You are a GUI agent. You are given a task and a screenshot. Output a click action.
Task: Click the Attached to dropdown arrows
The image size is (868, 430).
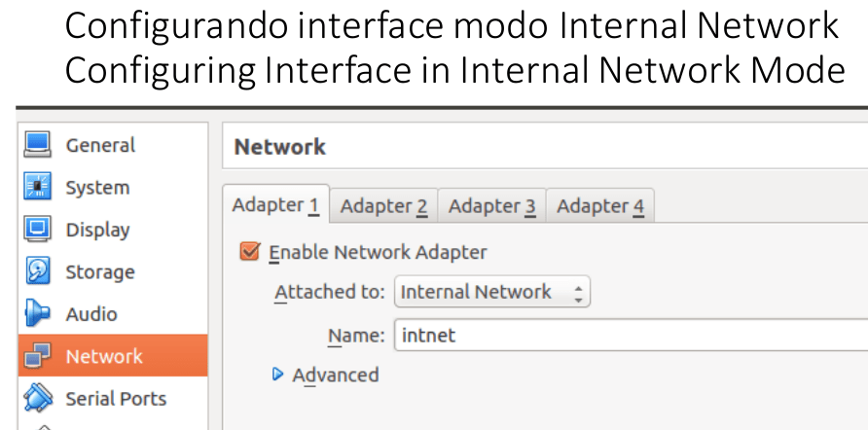(x=578, y=293)
